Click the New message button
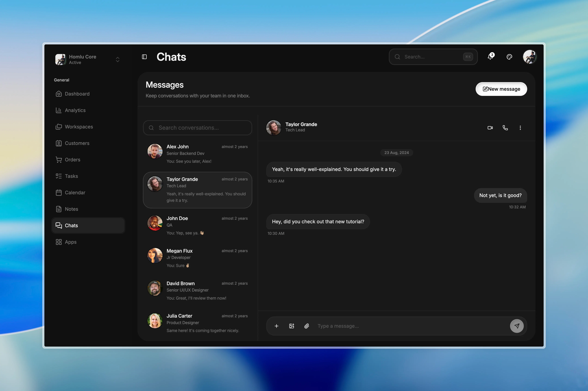Viewport: 588px width, 391px height. (501, 89)
